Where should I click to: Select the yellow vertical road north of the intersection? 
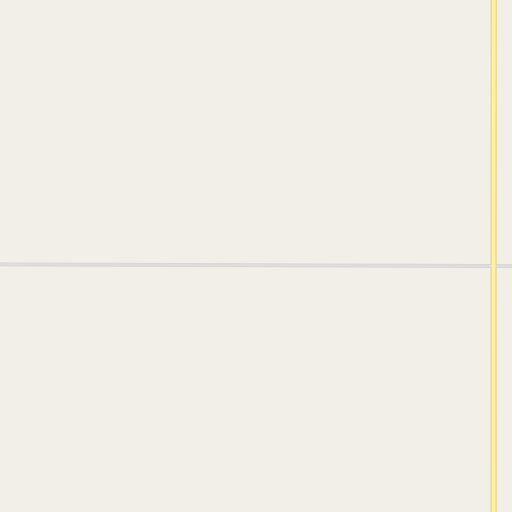click(x=494, y=132)
